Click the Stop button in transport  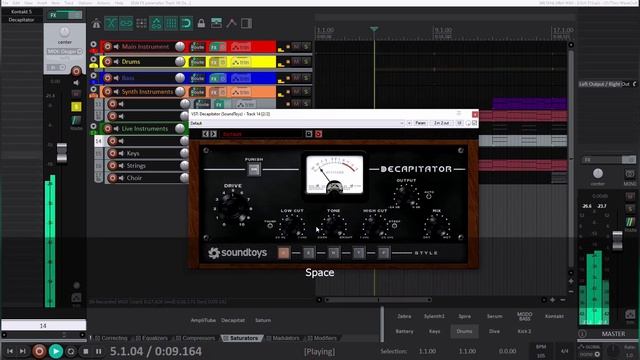click(x=86, y=351)
